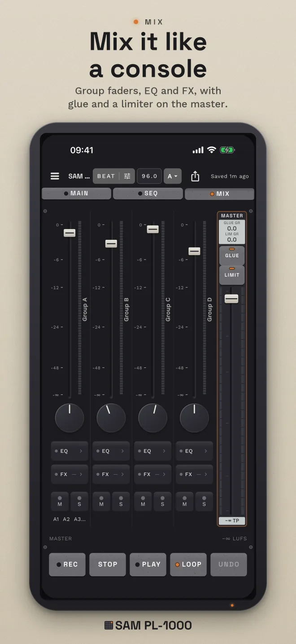
Task: Mute Group D
Action: pyautogui.click(x=184, y=501)
